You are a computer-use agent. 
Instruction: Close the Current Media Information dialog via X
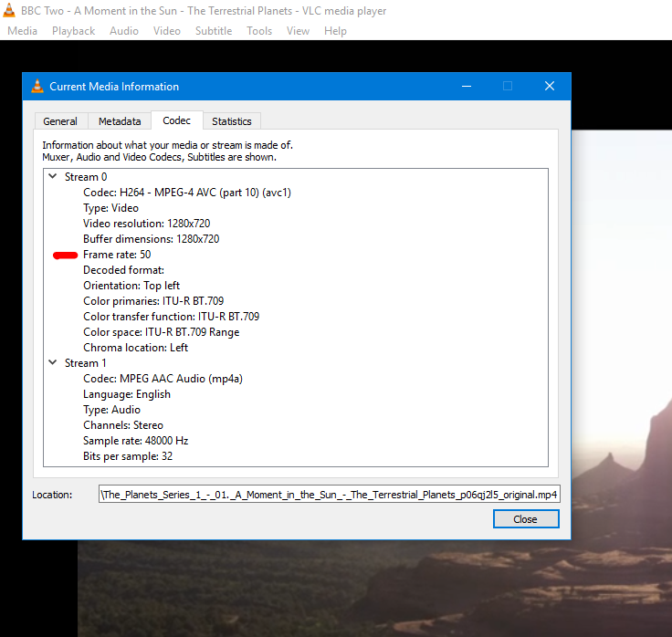(549, 87)
